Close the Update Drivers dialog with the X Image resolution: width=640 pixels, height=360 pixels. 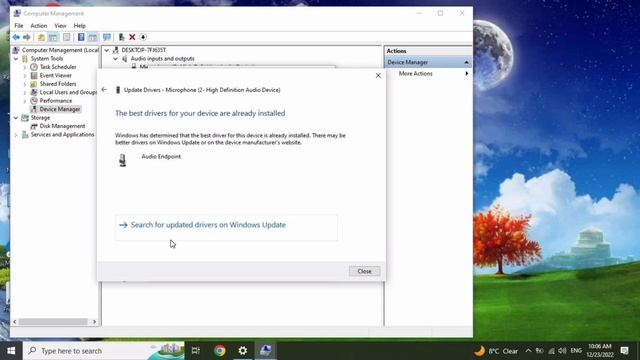pos(378,76)
